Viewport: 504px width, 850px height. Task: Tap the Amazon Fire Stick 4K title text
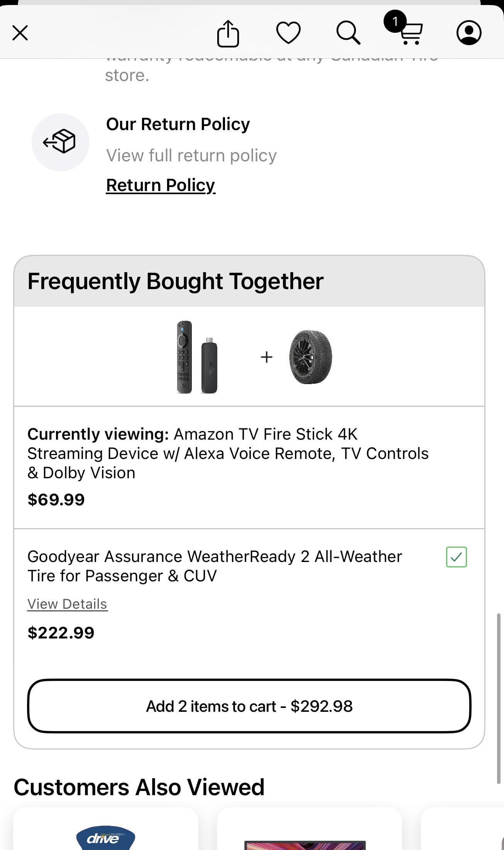[x=228, y=453]
